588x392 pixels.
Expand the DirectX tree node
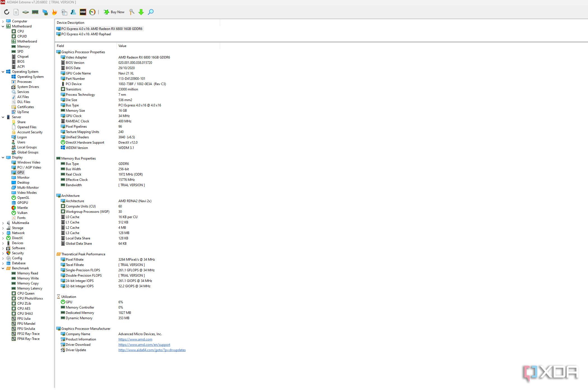pos(3,238)
